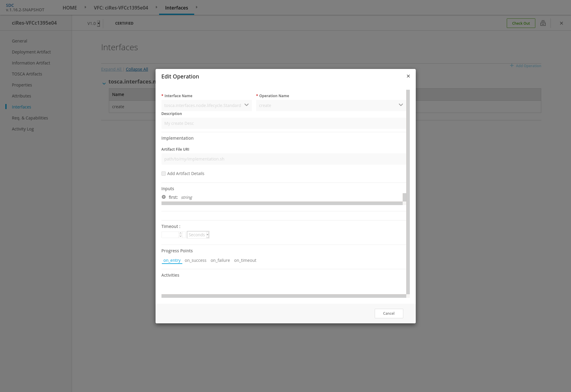This screenshot has height=392, width=571.
Task: Click the Cancel button
Action: pos(389,314)
